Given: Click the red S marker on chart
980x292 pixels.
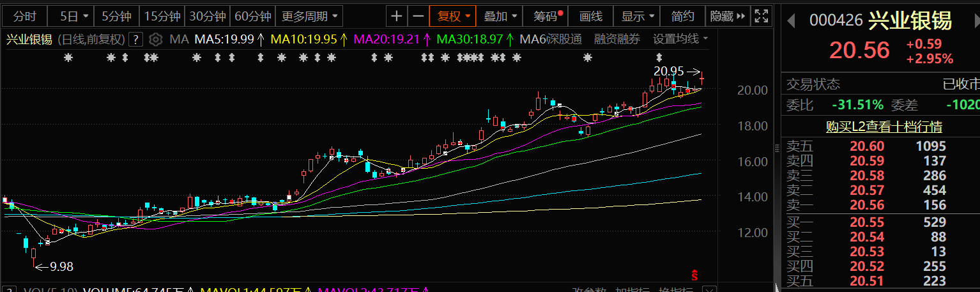Looking at the screenshot, I should tap(694, 275).
